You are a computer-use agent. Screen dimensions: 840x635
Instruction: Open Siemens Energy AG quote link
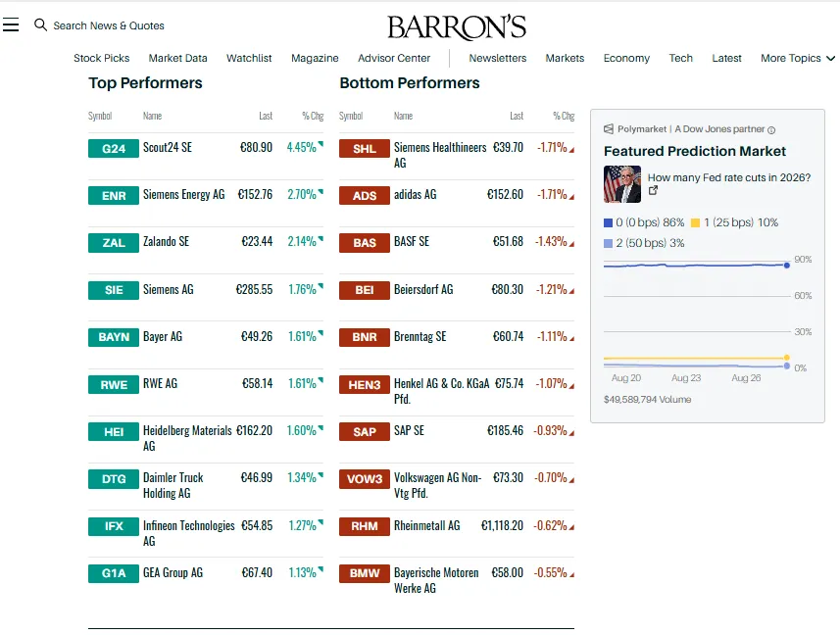(x=183, y=194)
